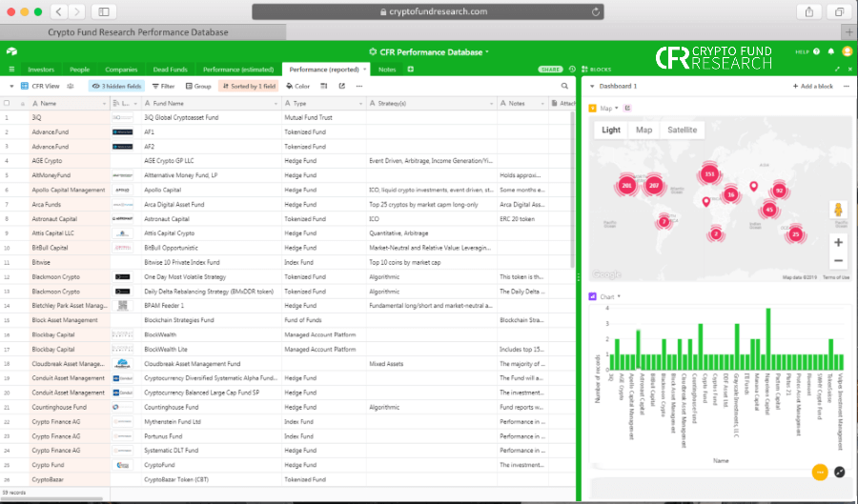Open Dashboard 1 more options ellipsis

click(x=846, y=87)
